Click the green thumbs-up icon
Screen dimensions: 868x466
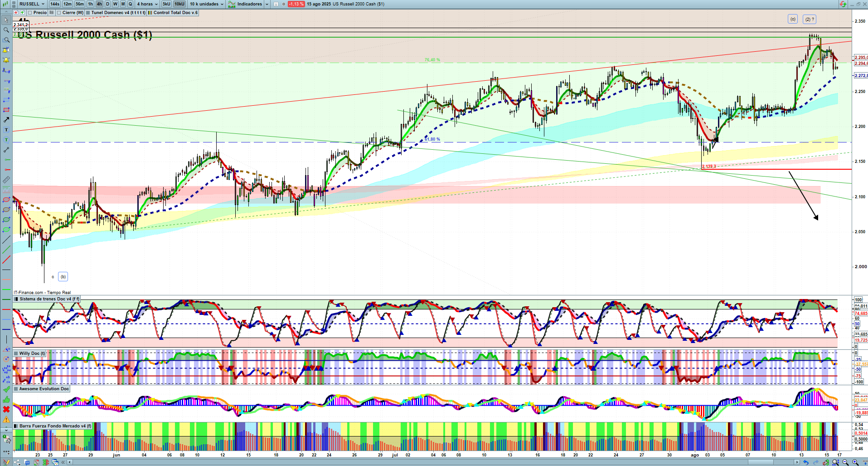(x=6, y=399)
